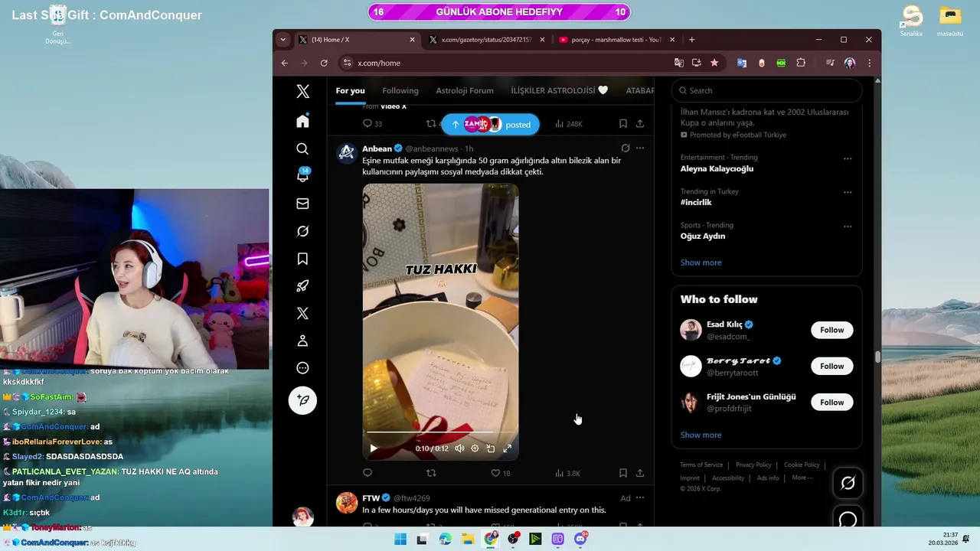Open Privacy Policy link

[x=753, y=465]
